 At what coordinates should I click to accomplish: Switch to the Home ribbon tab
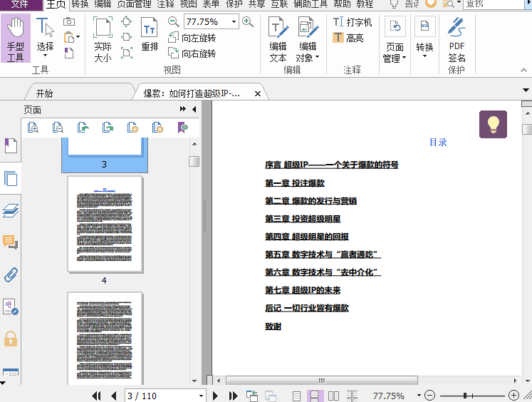(x=56, y=4)
